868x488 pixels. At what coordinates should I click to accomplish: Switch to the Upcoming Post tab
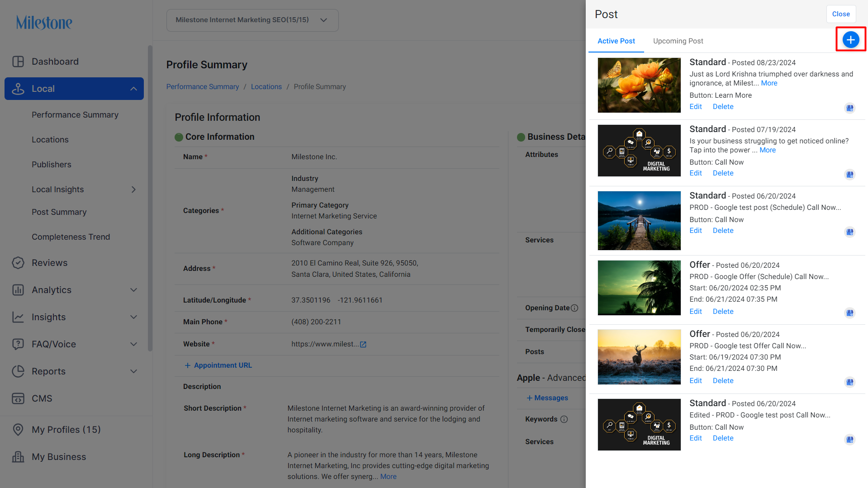tap(678, 41)
